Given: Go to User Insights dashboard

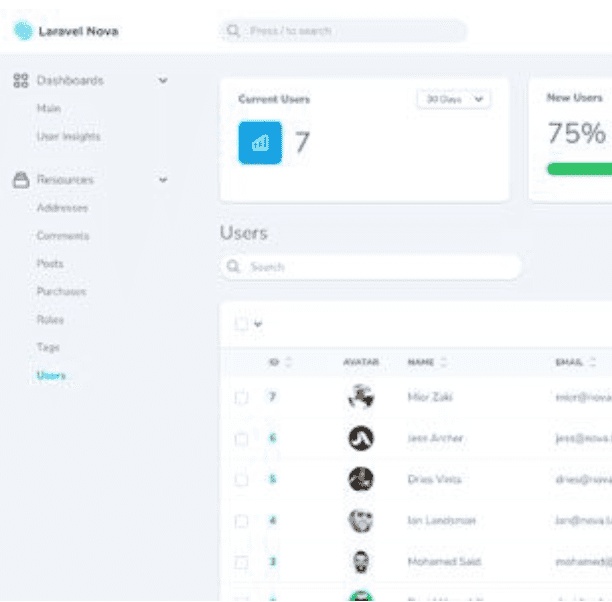Looking at the screenshot, I should pos(68,136).
